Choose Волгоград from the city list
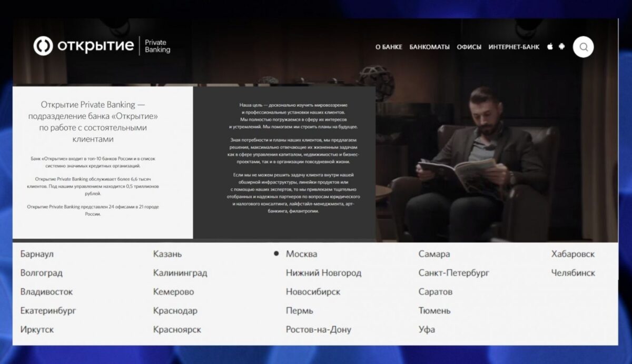The height and width of the screenshot is (364, 632). (x=41, y=273)
